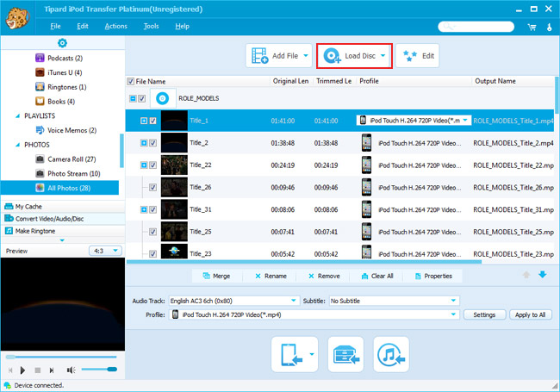This screenshot has height=392, width=560.
Task: Move item up with gray arrow
Action: (x=526, y=275)
